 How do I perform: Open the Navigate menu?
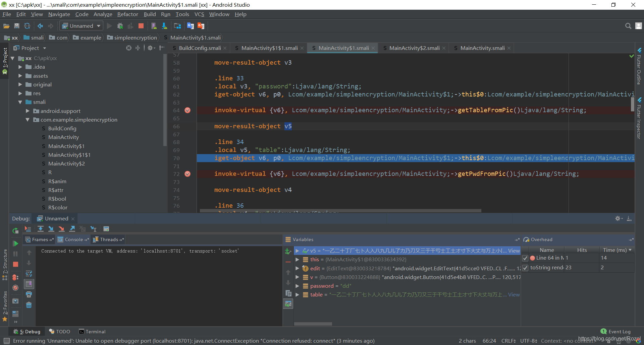point(59,14)
